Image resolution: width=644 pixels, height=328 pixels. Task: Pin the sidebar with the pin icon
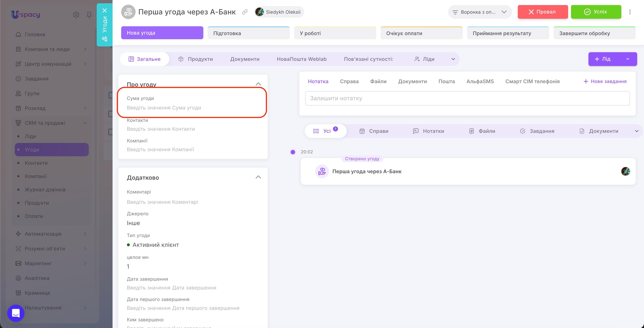89,15
